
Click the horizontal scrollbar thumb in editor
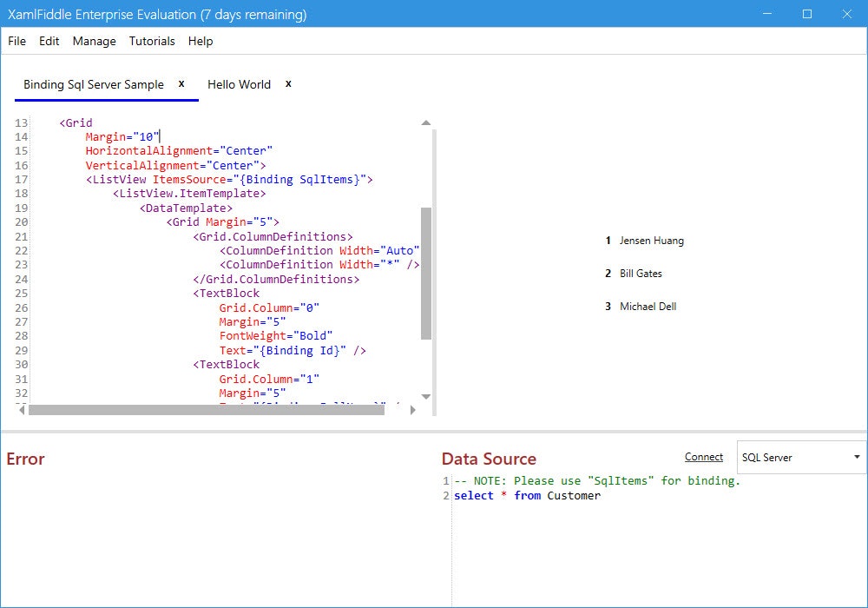[207, 410]
